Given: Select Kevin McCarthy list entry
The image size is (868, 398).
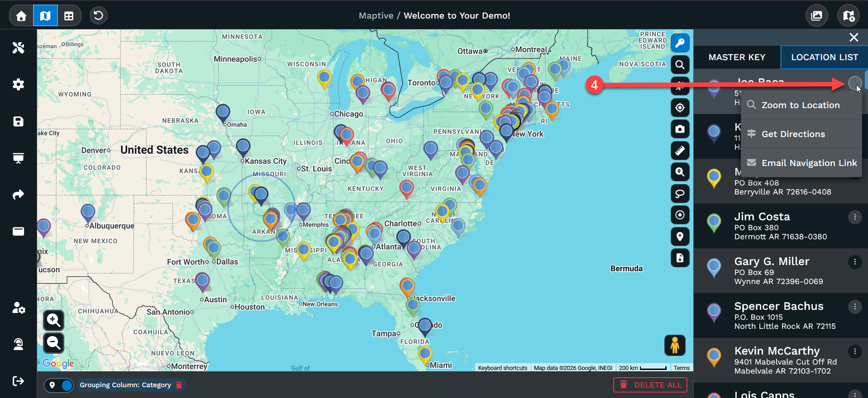Looking at the screenshot, I should point(781,360).
